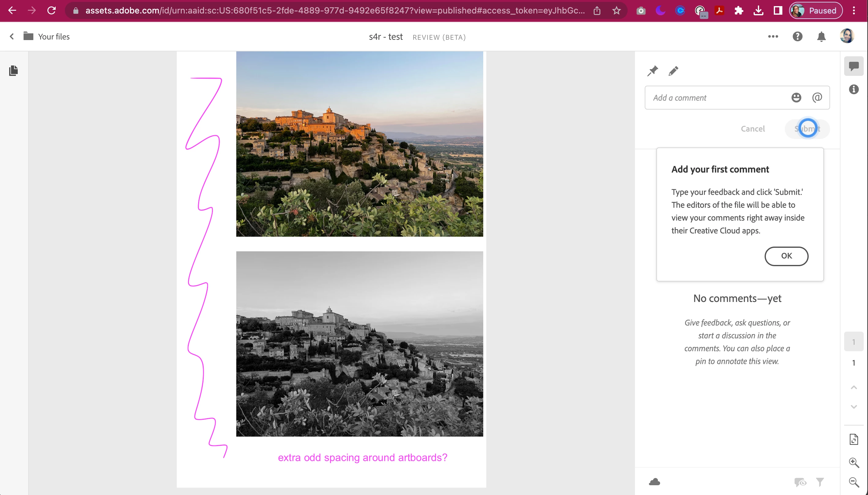Open the pages panel icon on left sidebar
This screenshot has width=868, height=495.
pyautogui.click(x=13, y=70)
